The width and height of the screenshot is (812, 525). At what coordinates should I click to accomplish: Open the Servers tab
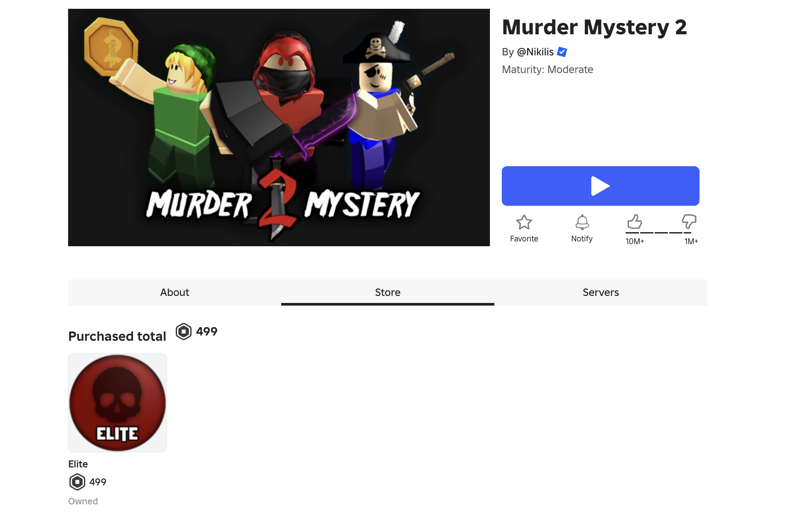(x=601, y=292)
